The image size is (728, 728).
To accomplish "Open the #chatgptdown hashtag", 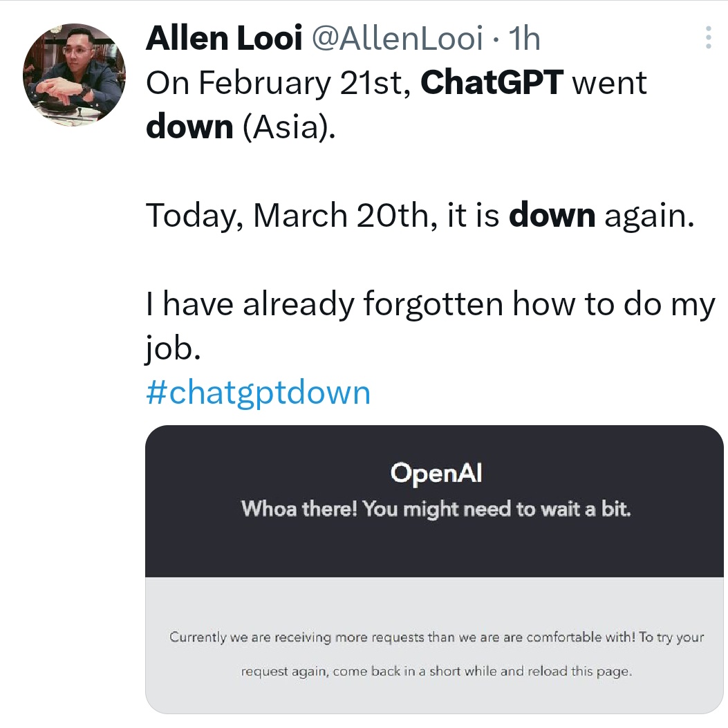I will coord(258,393).
